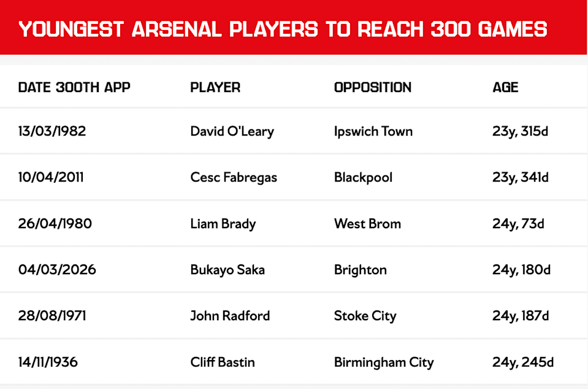Screen dimensions: 588x389
Task: Select the David O'Leary player cell
Action: pyautogui.click(x=232, y=131)
